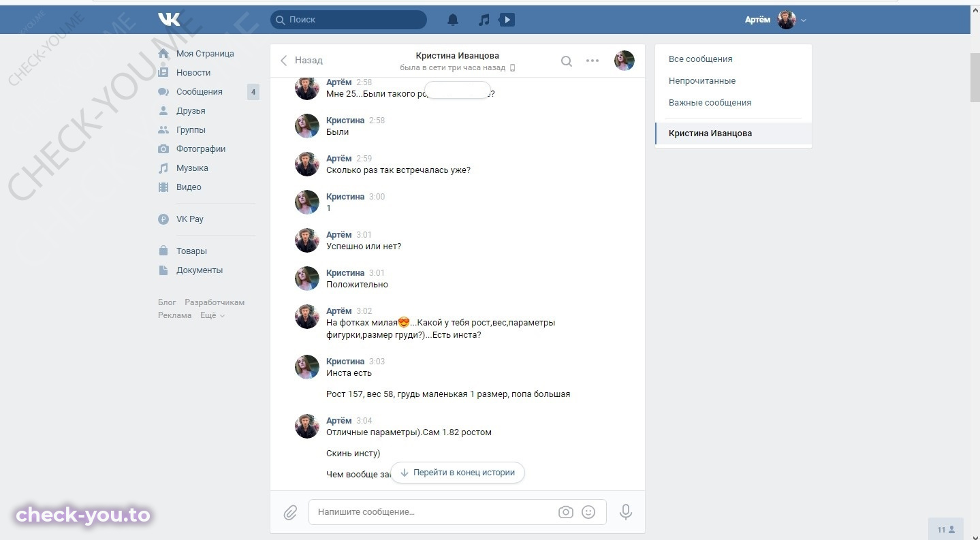Image resolution: width=980 pixels, height=540 pixels.
Task: Open the three-dots conversation actions menu
Action: 592,61
